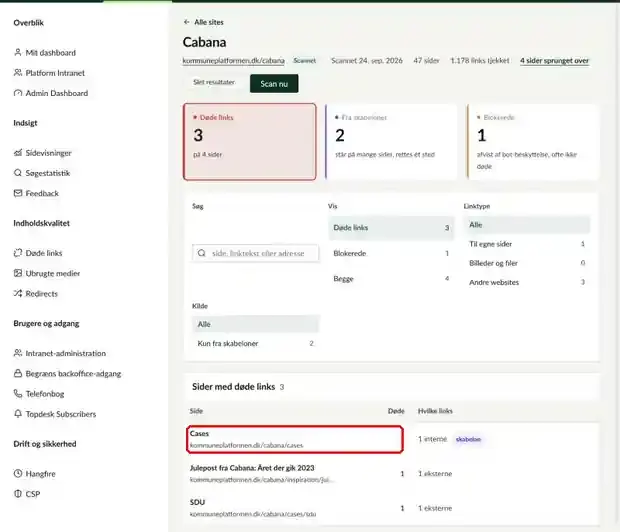
Task: Open Admin Dashboard gauge icon
Action: coord(18,93)
